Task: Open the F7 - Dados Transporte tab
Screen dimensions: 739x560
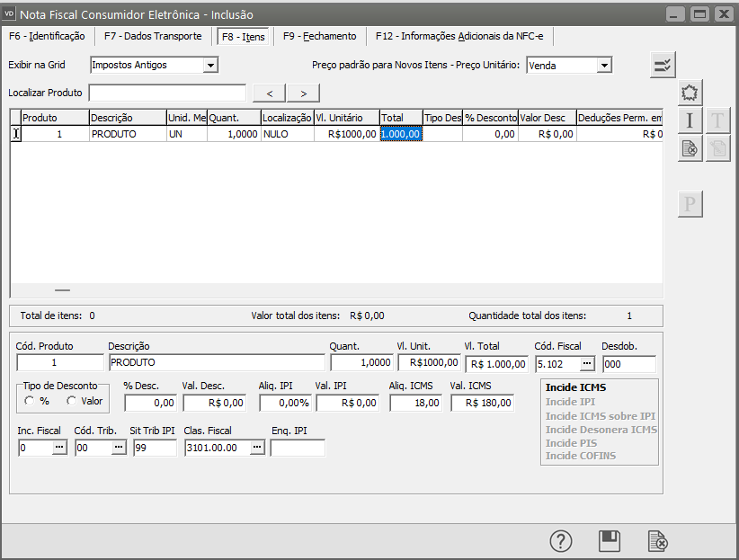Action: 153,36
